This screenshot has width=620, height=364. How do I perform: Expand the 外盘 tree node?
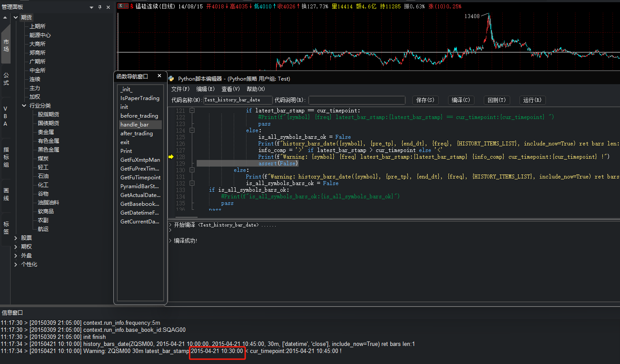point(16,256)
